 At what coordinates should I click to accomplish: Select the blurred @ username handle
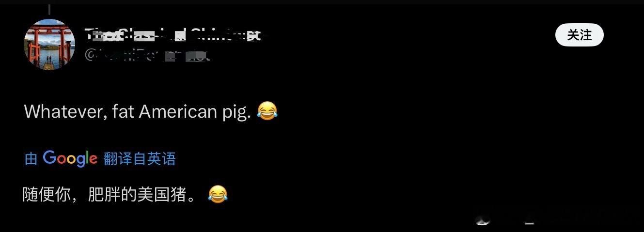[147, 55]
